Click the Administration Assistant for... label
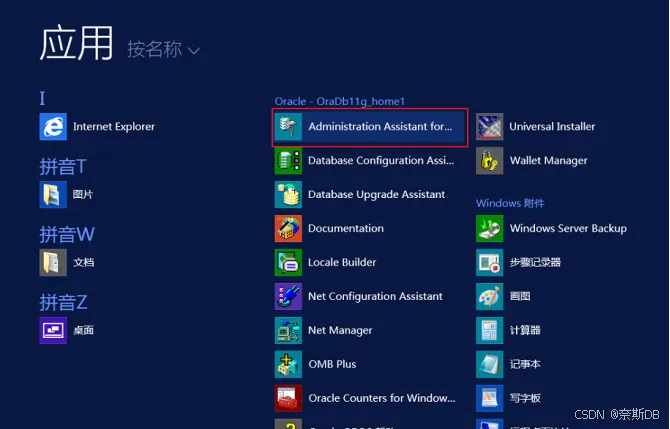670x429 pixels. [x=380, y=126]
